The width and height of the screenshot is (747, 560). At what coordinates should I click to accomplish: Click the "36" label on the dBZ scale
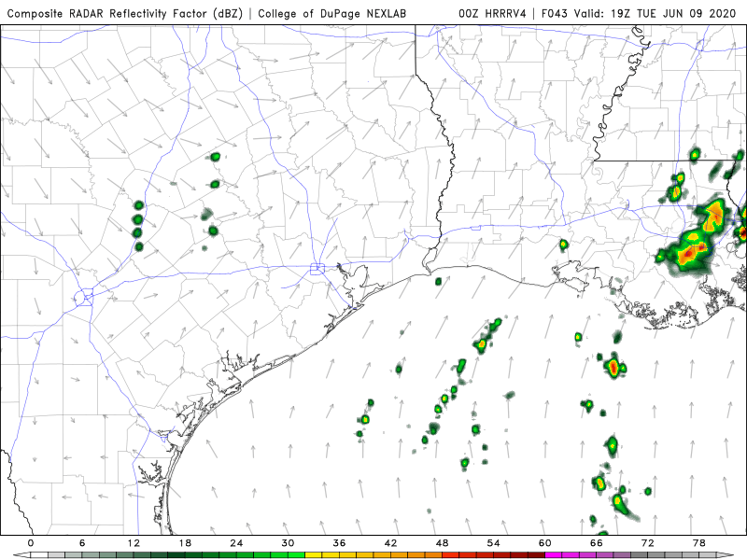(x=339, y=543)
